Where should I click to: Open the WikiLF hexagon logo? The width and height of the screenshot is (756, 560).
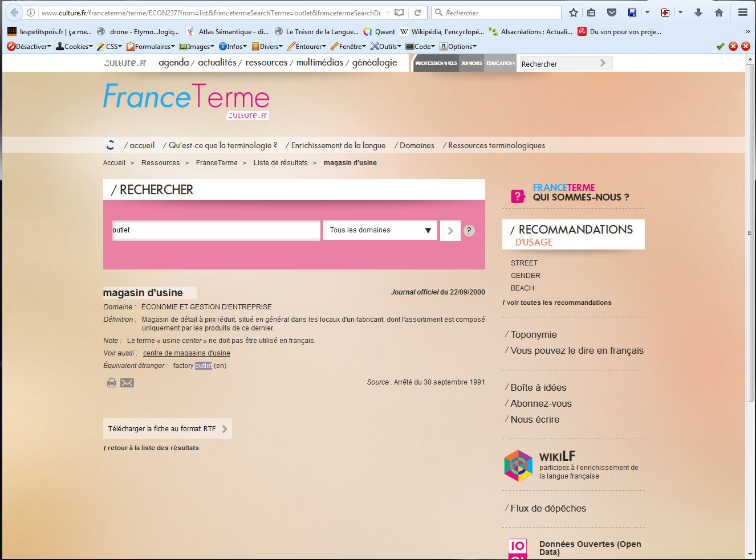[518, 465]
